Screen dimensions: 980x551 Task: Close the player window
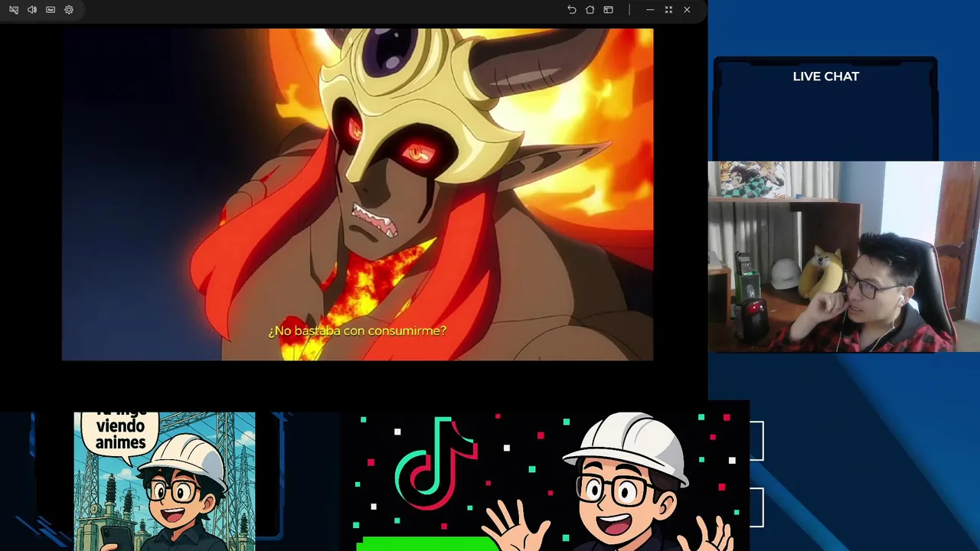point(687,10)
